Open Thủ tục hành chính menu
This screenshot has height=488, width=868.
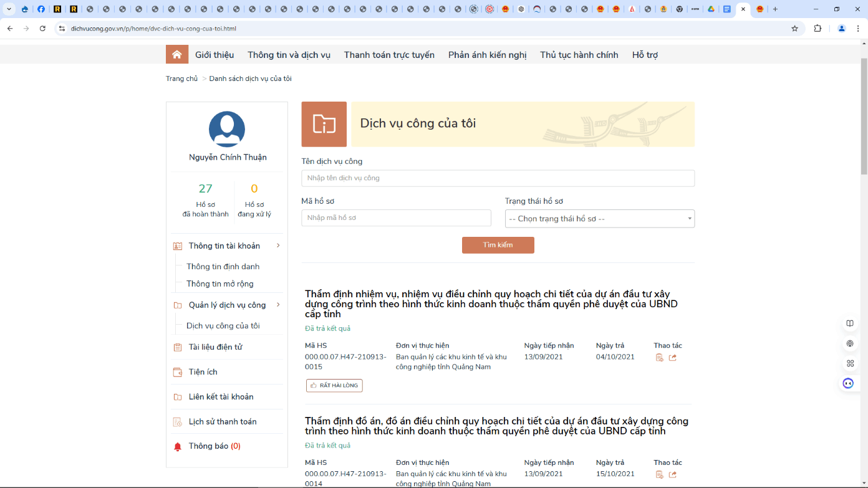tap(579, 55)
